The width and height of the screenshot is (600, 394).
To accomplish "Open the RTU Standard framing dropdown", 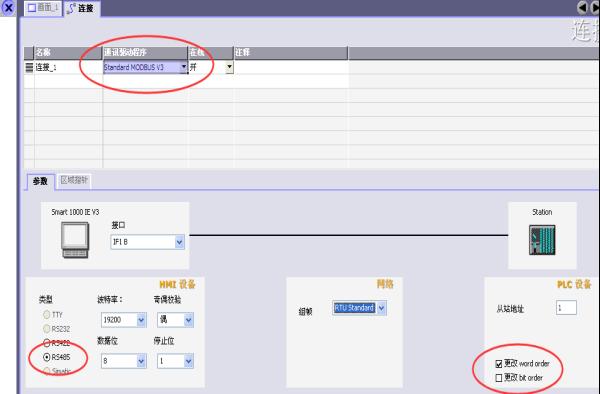I will pos(382,308).
